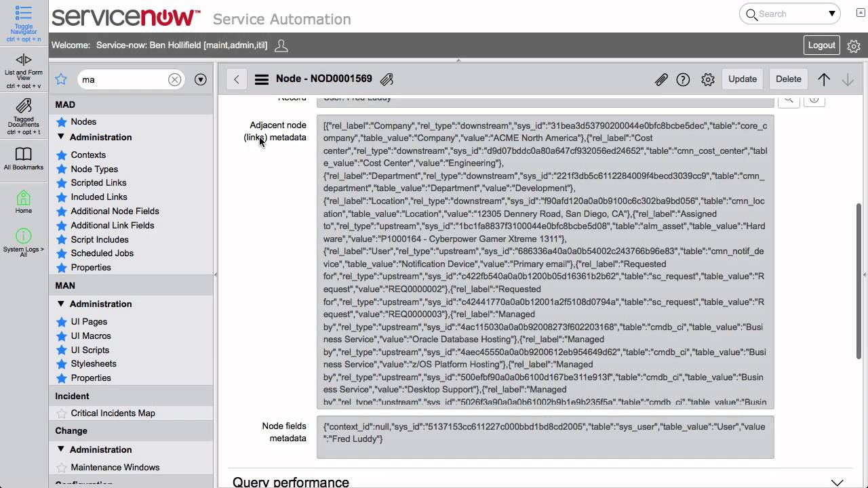Click the Update button

742,79
